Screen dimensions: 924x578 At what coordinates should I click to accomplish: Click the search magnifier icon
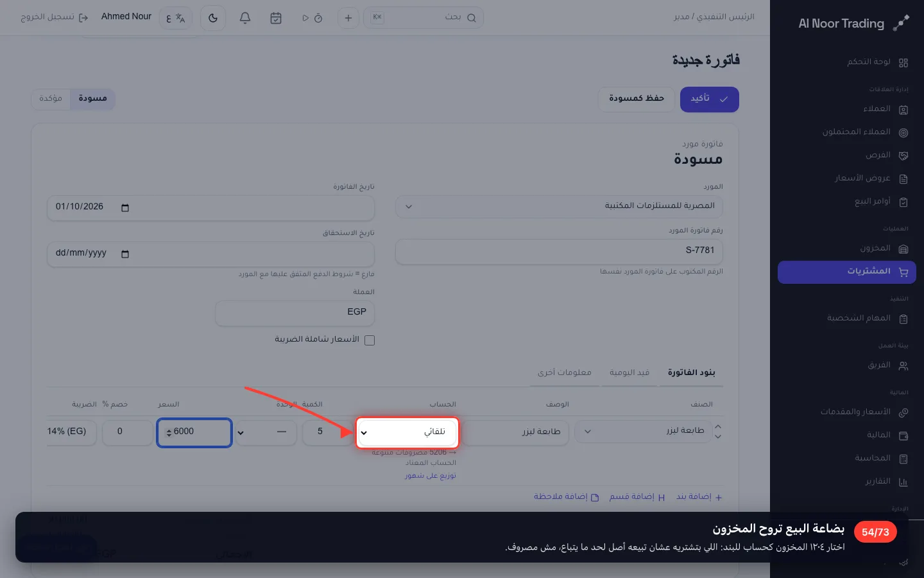coord(472,18)
